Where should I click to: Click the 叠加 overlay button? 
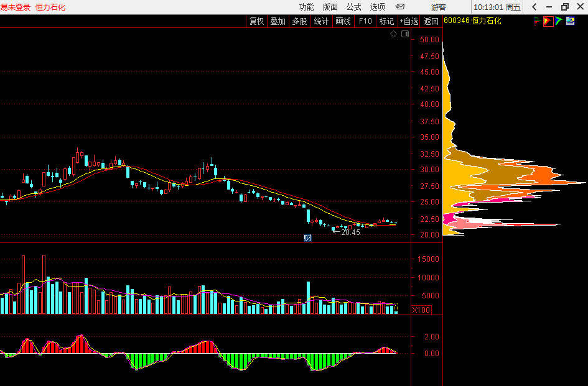[x=278, y=21]
